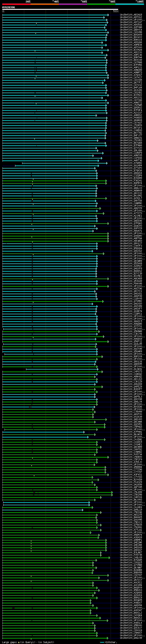Open hit UniRef100_A9TS12

(x=131, y=17)
